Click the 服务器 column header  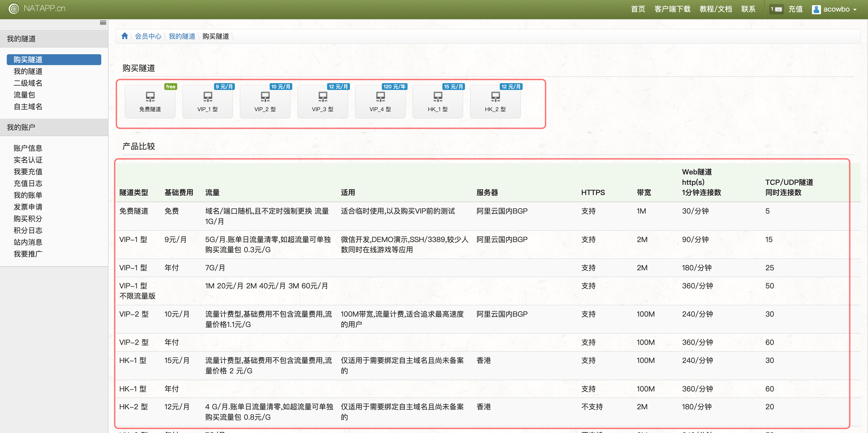(487, 192)
